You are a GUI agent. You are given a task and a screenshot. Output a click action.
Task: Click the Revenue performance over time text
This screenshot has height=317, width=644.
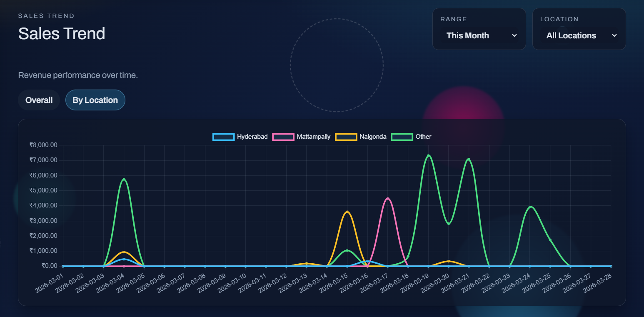tap(78, 75)
